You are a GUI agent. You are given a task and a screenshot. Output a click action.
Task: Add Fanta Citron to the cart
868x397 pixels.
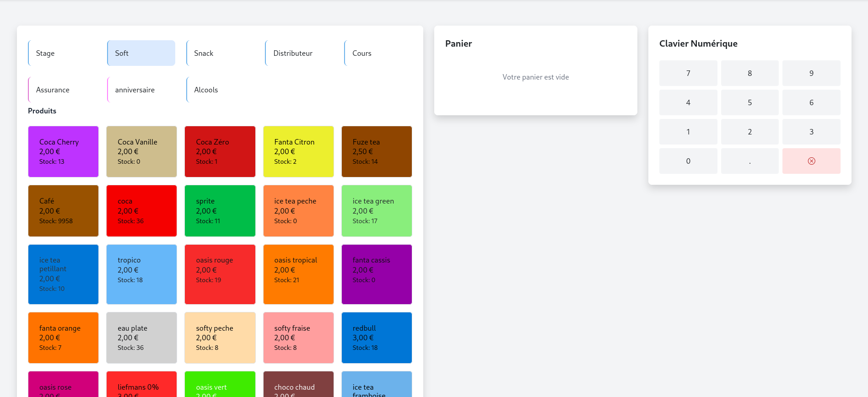coord(298,151)
